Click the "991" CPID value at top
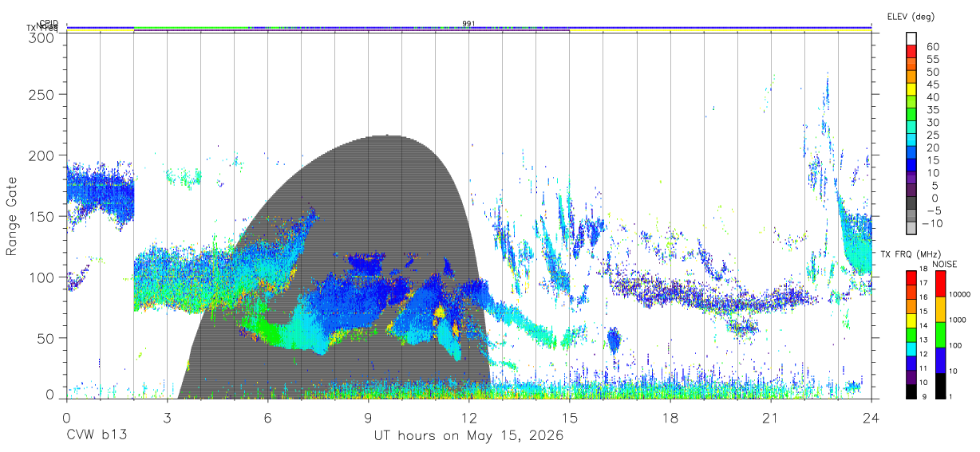Image resolution: width=980 pixels, height=452 pixels. coord(468,23)
